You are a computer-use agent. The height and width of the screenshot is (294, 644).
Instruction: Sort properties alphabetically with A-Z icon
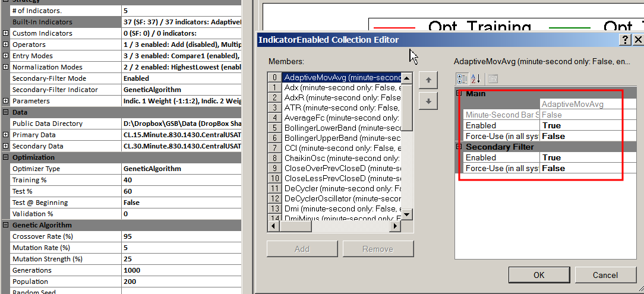pos(476,79)
